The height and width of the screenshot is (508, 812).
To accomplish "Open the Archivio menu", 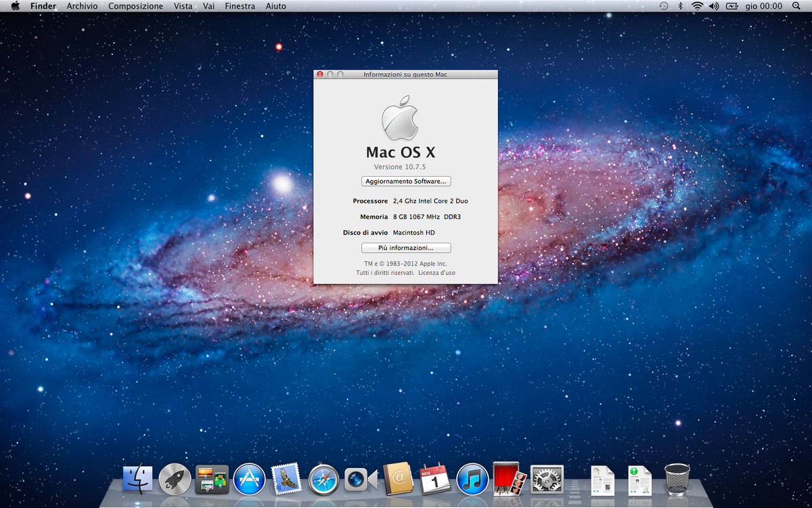I will click(x=82, y=6).
